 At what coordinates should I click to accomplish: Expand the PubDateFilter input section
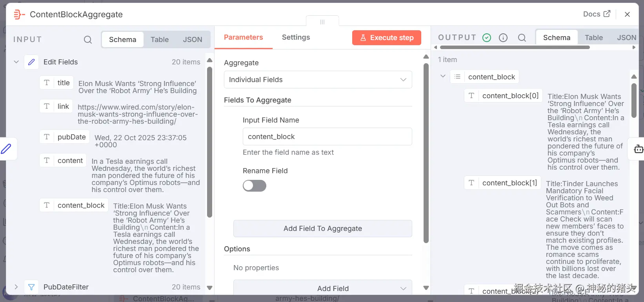pos(16,287)
